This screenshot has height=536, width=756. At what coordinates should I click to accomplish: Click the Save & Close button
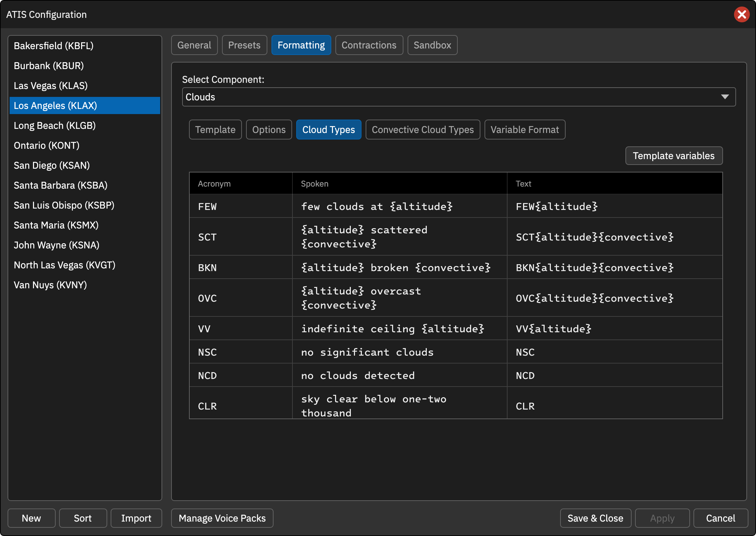[595, 518]
